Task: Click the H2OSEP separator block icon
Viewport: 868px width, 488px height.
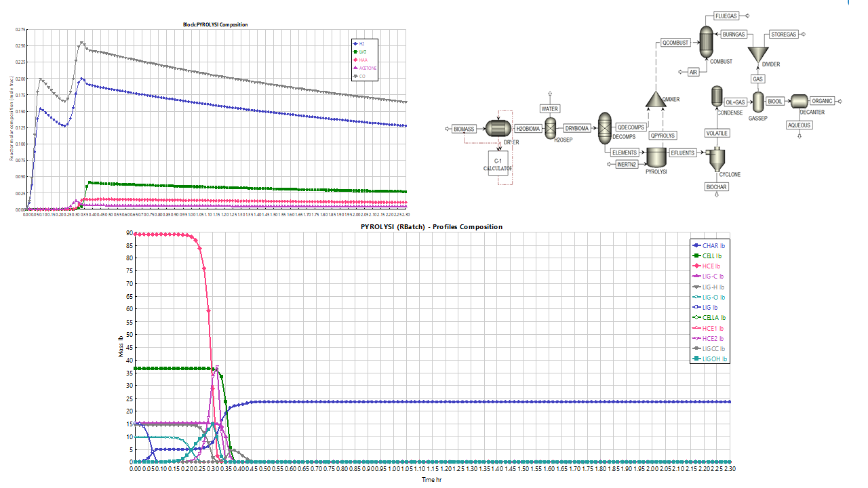Action: (x=551, y=128)
